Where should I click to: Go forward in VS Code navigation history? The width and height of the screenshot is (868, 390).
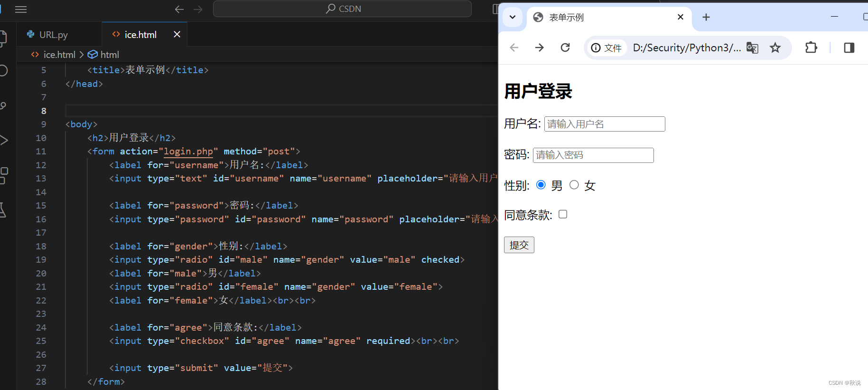click(x=198, y=9)
